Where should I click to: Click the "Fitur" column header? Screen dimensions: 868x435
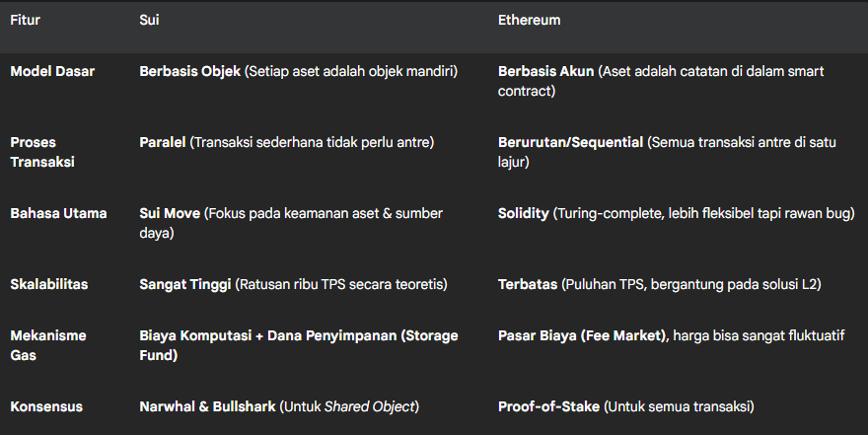pos(27,21)
